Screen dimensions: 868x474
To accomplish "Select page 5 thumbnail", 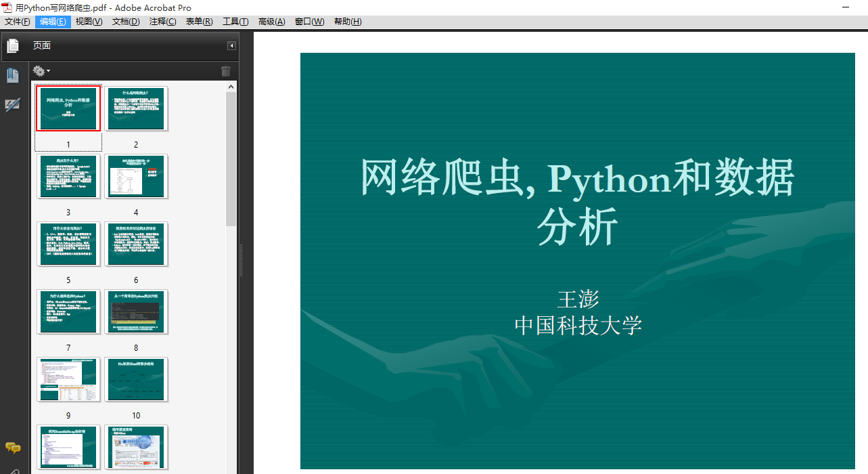I will (68, 244).
